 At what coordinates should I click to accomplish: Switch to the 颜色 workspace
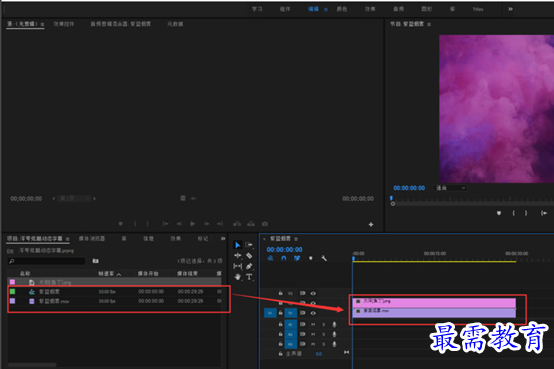pos(342,9)
